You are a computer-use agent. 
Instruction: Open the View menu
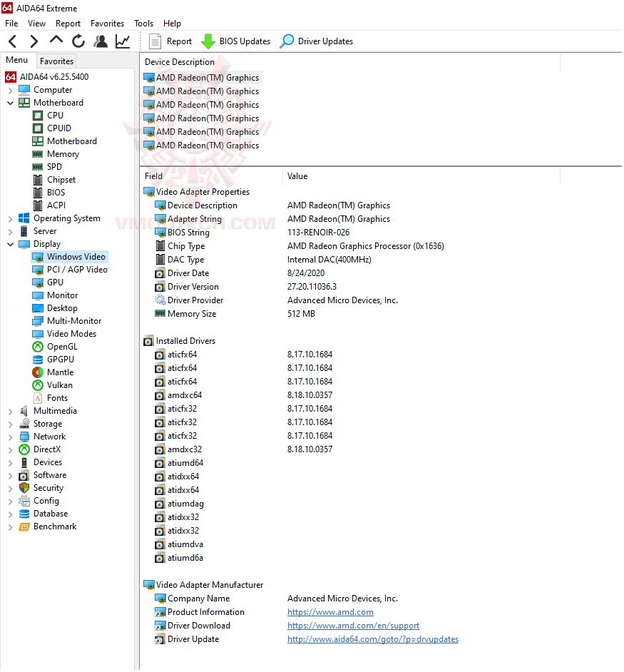click(x=36, y=23)
